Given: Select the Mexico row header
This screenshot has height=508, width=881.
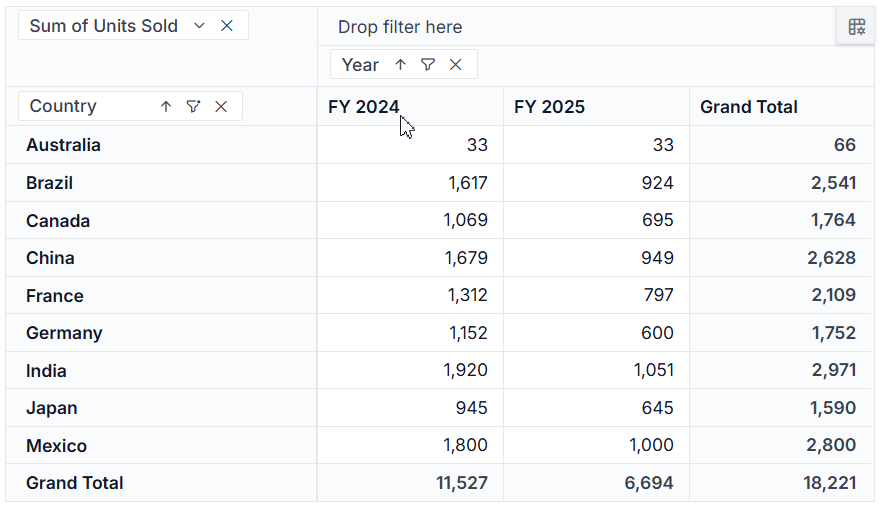Looking at the screenshot, I should coord(161,446).
